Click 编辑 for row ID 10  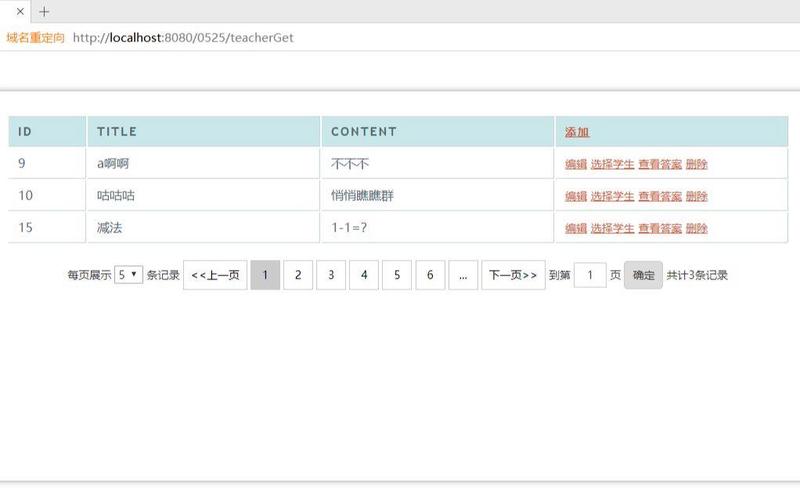tap(576, 196)
